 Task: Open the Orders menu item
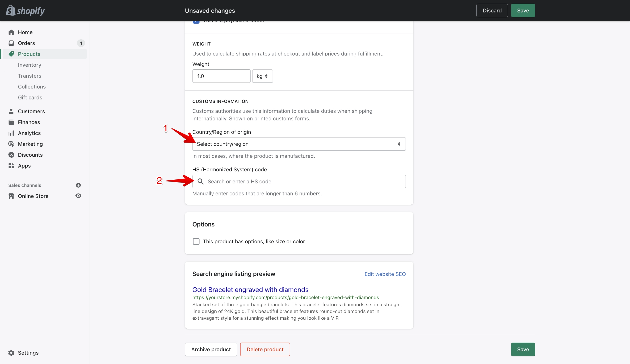(x=26, y=43)
